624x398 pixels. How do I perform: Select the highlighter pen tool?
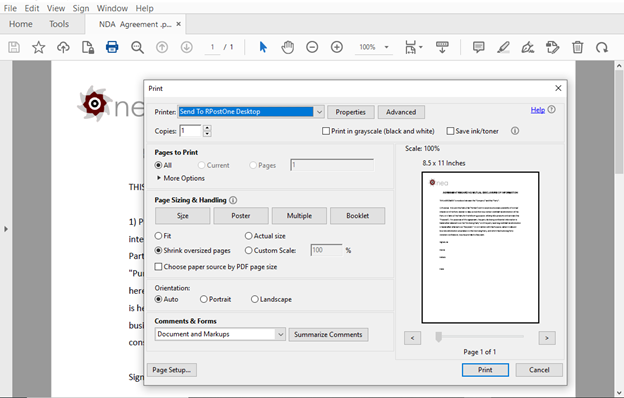(503, 47)
